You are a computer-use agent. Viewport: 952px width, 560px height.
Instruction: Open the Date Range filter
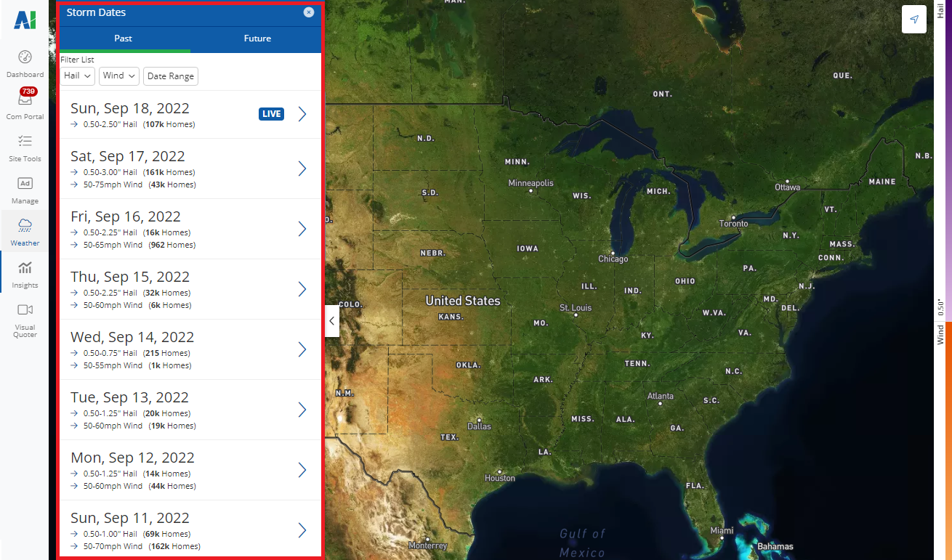click(171, 76)
